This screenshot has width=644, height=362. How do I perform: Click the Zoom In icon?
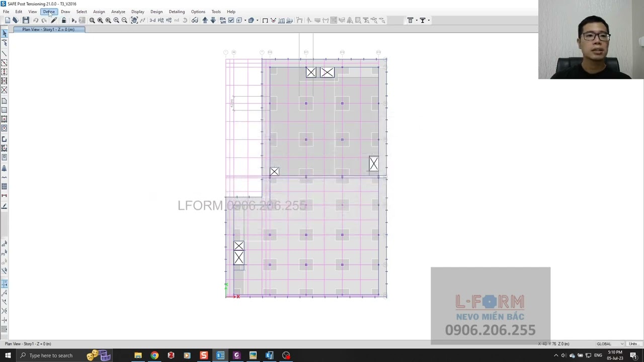point(116,20)
